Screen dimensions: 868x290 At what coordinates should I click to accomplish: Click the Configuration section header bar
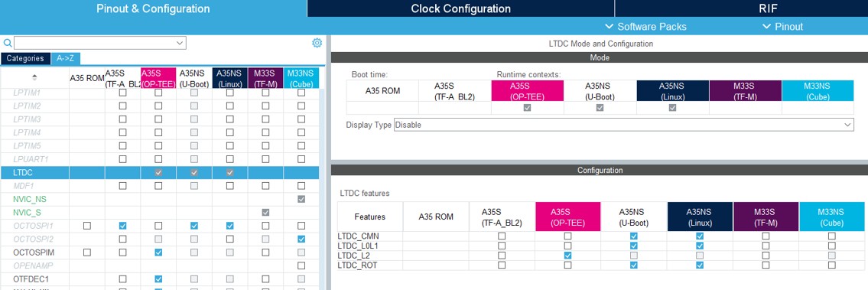tap(599, 170)
